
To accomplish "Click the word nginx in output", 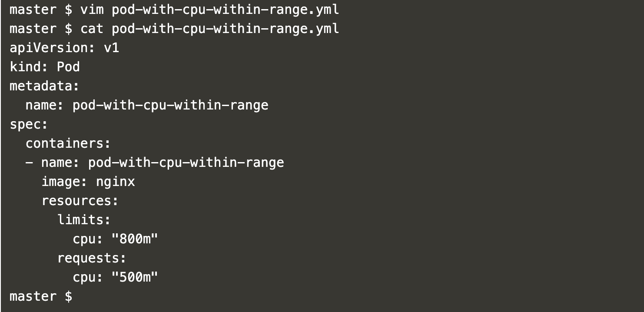I will 116,182.
